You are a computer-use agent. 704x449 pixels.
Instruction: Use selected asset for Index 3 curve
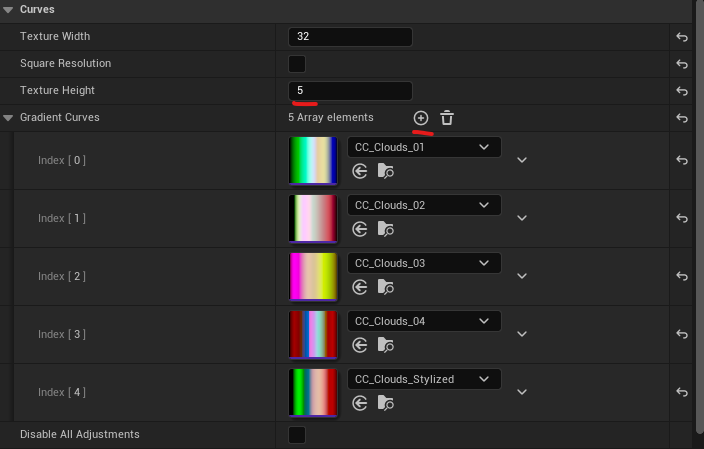coord(360,345)
